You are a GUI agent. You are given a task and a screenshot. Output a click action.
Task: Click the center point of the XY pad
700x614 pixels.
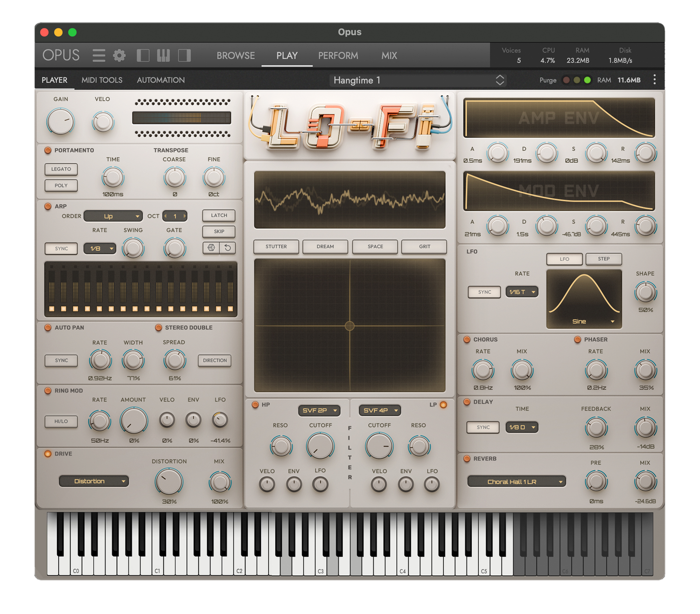[x=350, y=326]
